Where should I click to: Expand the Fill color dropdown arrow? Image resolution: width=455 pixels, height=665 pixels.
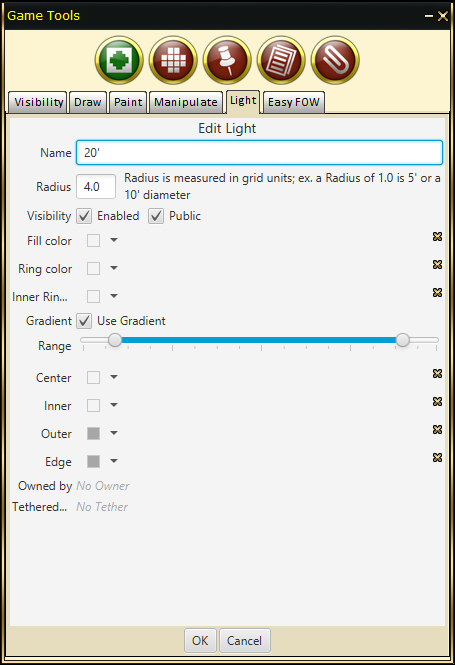click(114, 240)
